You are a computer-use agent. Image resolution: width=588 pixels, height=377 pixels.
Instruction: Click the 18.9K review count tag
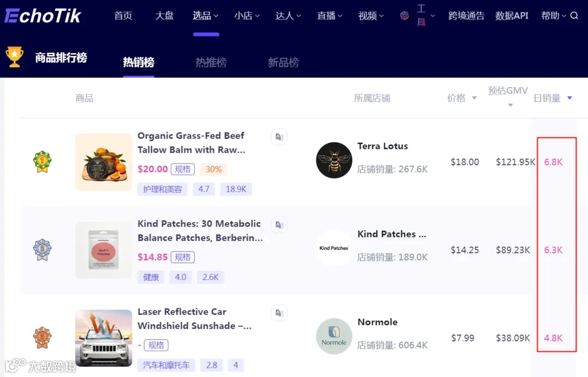[x=236, y=189]
